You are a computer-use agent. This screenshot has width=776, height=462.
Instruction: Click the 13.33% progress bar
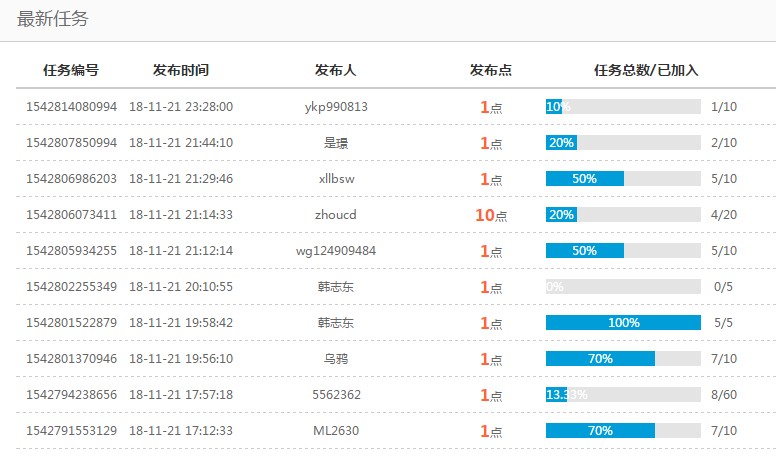(623, 395)
